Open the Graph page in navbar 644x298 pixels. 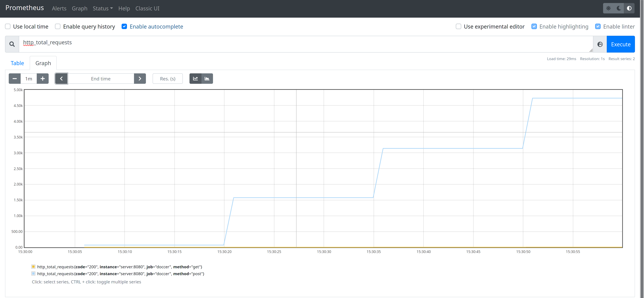click(x=80, y=9)
